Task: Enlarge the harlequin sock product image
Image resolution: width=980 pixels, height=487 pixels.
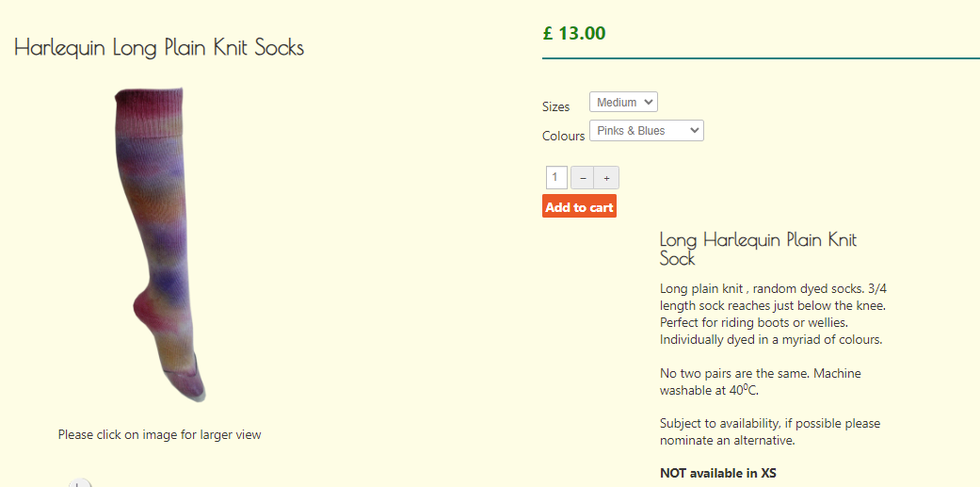Action: coord(160,245)
